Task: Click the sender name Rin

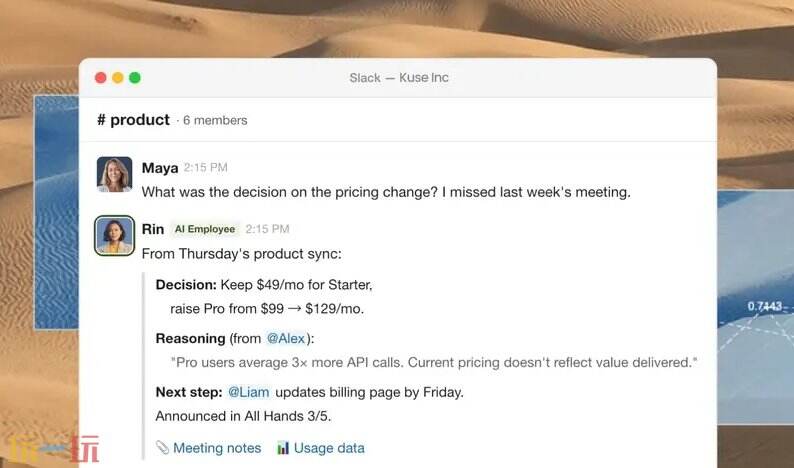Action: [x=153, y=229]
